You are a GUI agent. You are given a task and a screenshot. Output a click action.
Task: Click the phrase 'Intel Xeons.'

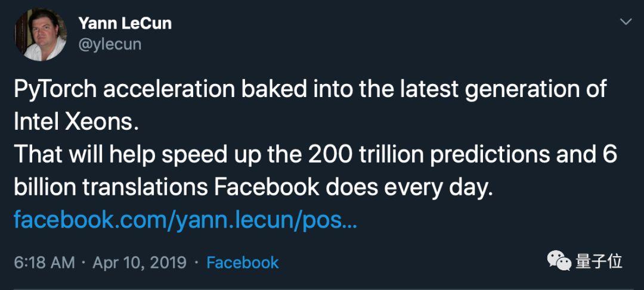tap(76, 121)
